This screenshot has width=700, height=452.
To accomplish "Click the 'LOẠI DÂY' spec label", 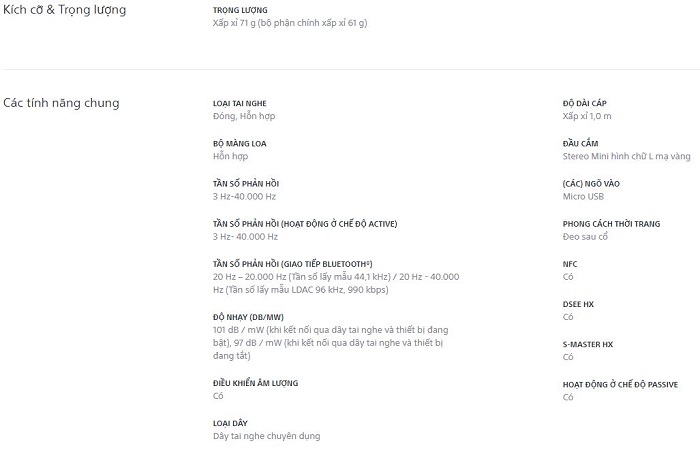I will (x=231, y=423).
